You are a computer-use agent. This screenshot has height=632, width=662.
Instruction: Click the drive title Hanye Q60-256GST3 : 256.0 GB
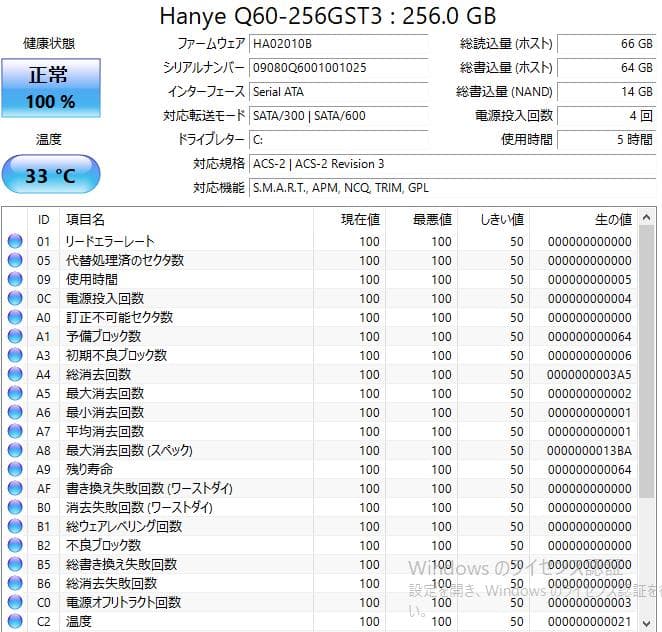pos(328,16)
